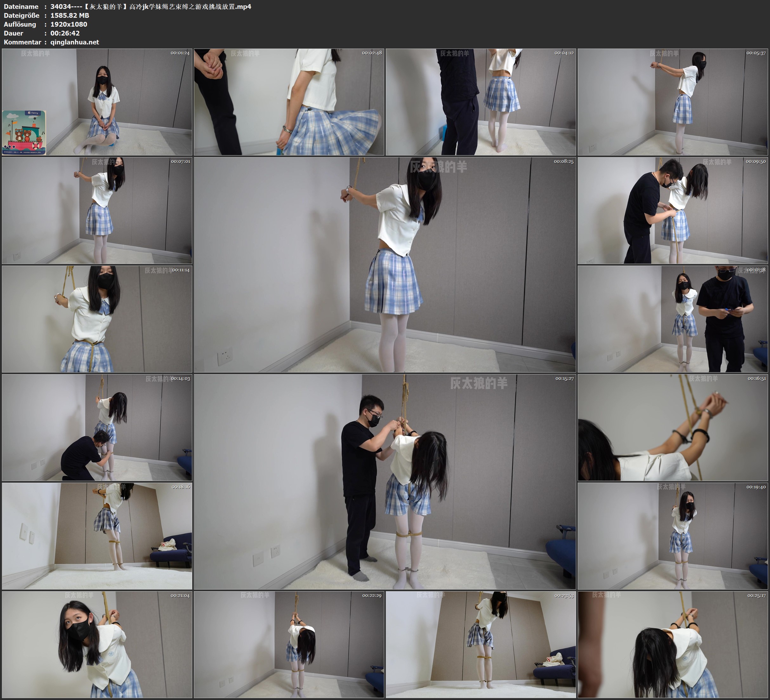Select the thumbnail at 00:19:40

(672, 536)
